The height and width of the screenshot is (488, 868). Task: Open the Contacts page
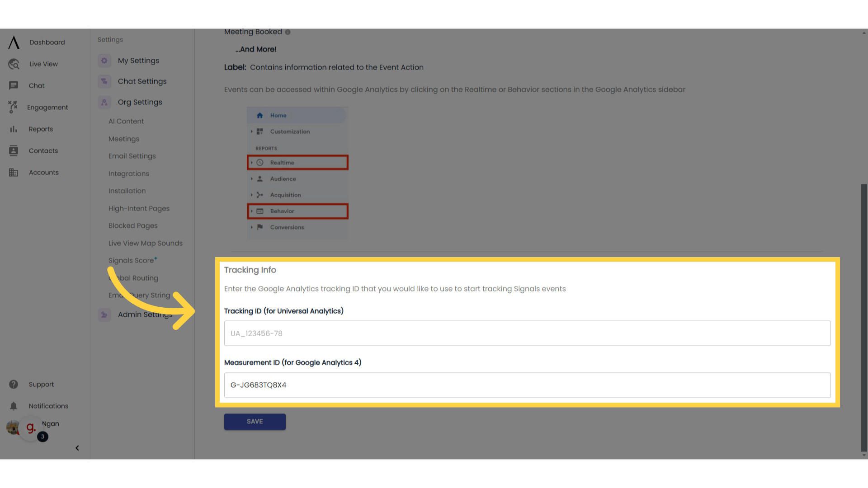coord(43,151)
